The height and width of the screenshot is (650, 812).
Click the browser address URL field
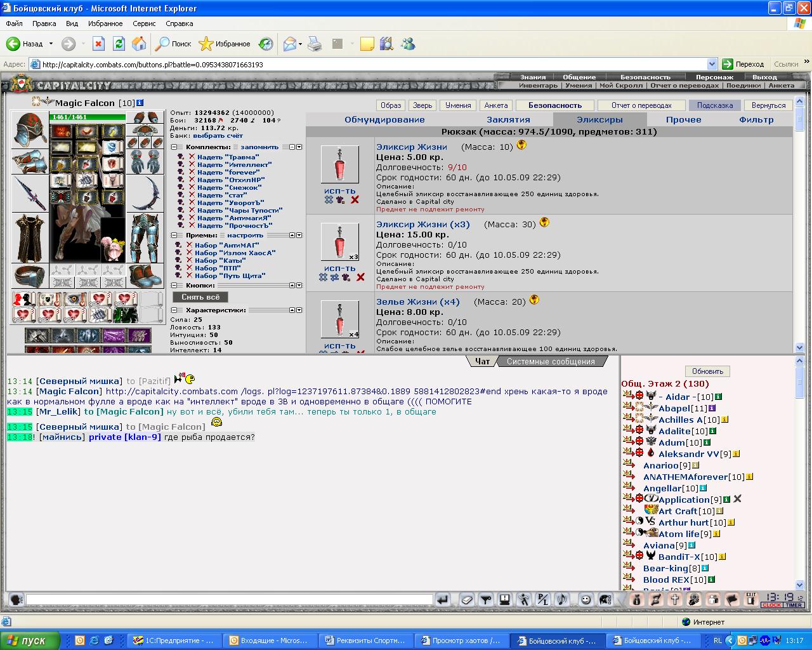[373, 64]
